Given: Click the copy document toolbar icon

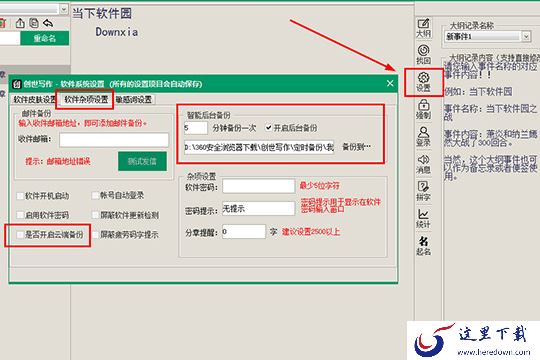Looking at the screenshot, I should coord(34,23).
